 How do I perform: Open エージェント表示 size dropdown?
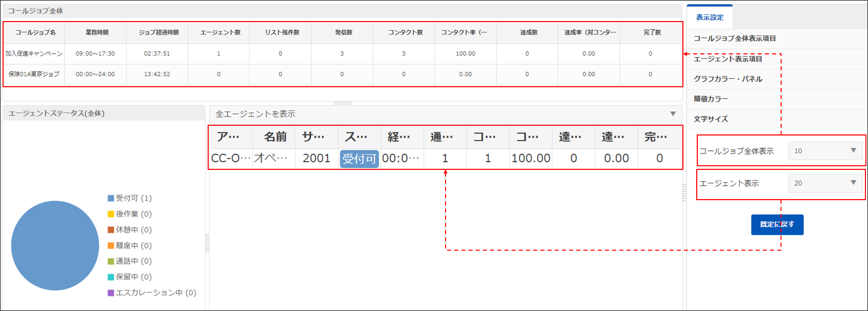tap(825, 183)
